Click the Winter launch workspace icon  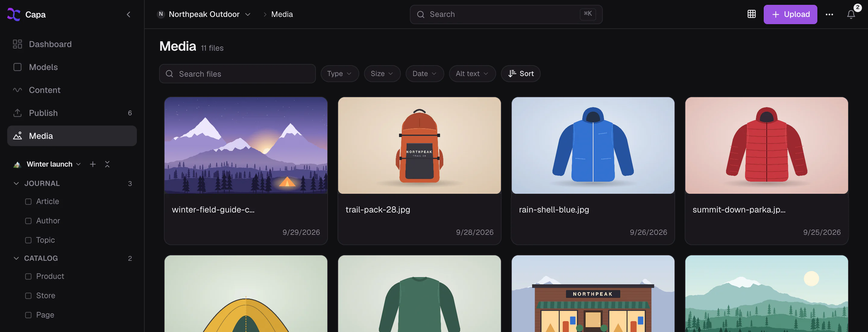pos(17,165)
